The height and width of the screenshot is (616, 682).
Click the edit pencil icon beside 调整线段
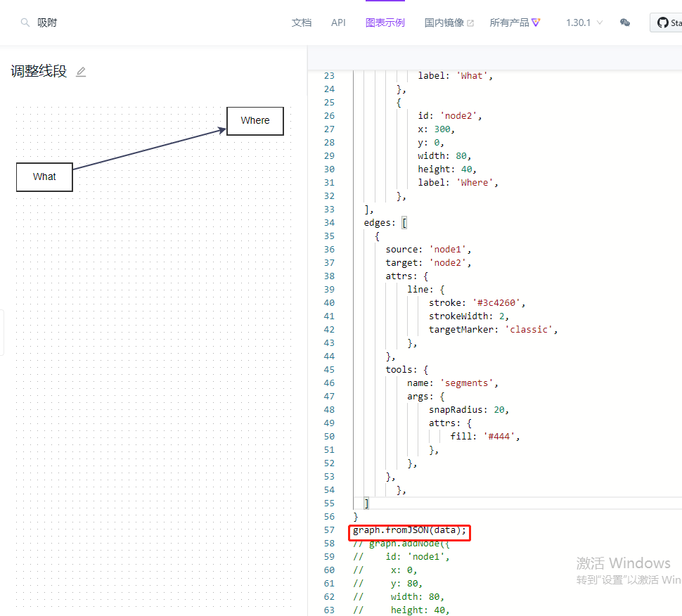pyautogui.click(x=81, y=72)
